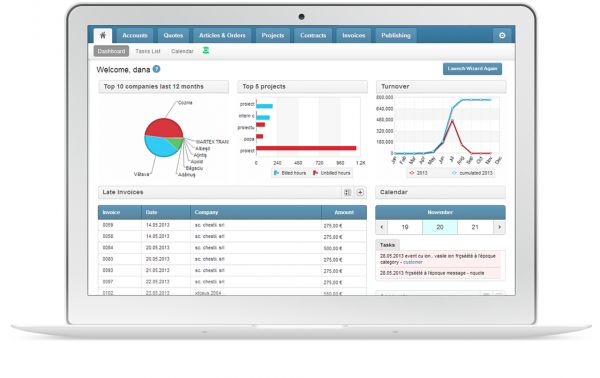Toggle cumulated 2013 series in Turnover legend
Screen dimensions: 600x378
[x=472, y=173]
